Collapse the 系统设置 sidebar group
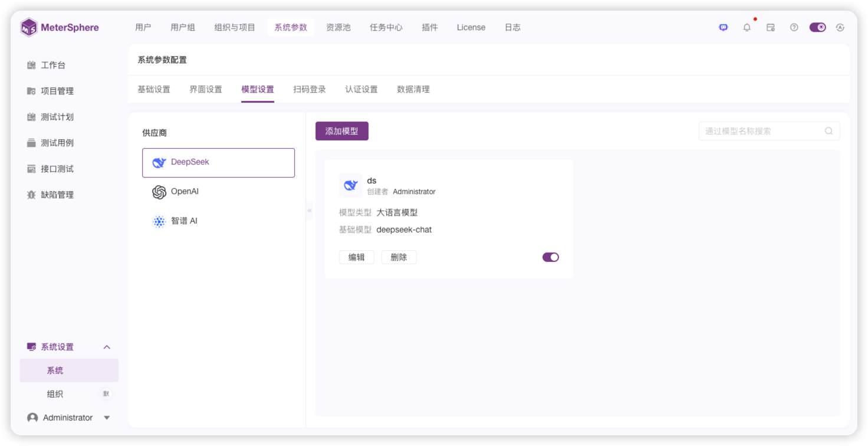 [107, 347]
